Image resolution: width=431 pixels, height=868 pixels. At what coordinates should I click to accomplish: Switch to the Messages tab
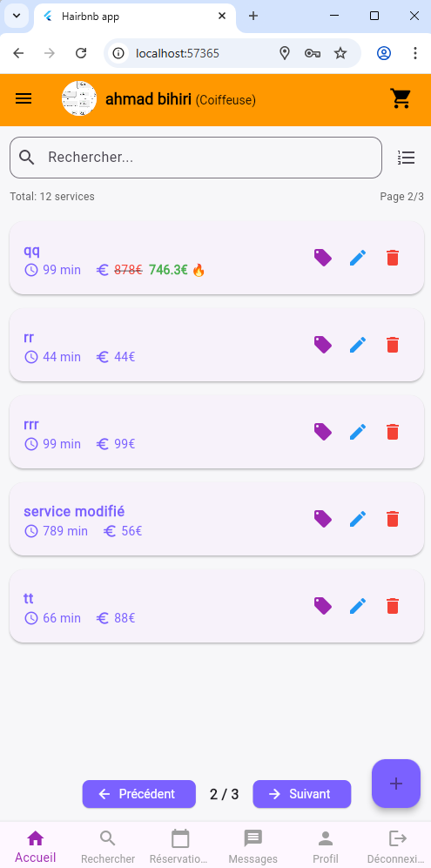(x=253, y=846)
